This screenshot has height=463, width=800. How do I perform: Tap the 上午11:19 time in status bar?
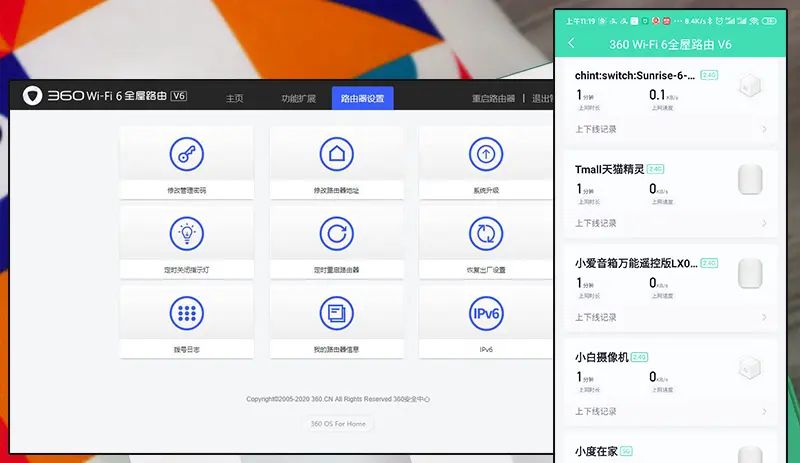(x=580, y=21)
